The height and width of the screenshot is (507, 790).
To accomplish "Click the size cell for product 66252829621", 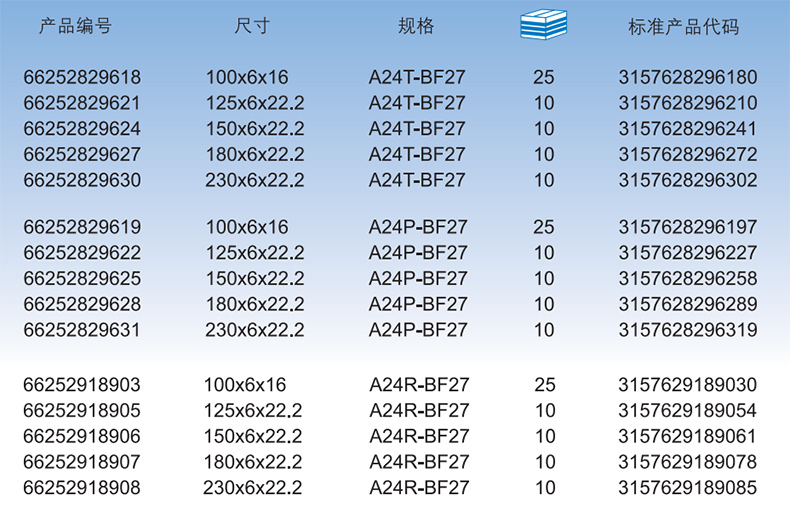I will point(254,103).
